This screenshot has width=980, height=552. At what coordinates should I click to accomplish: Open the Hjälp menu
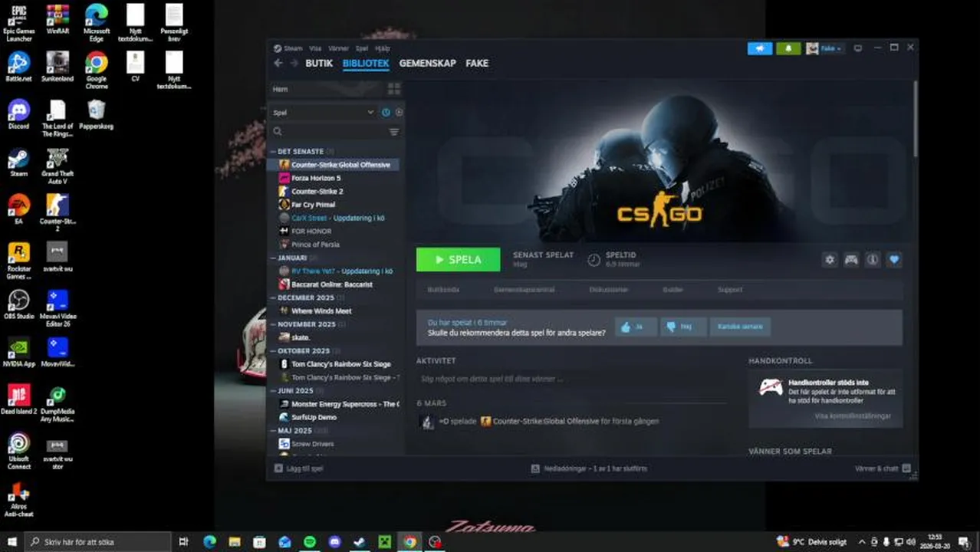tap(383, 48)
